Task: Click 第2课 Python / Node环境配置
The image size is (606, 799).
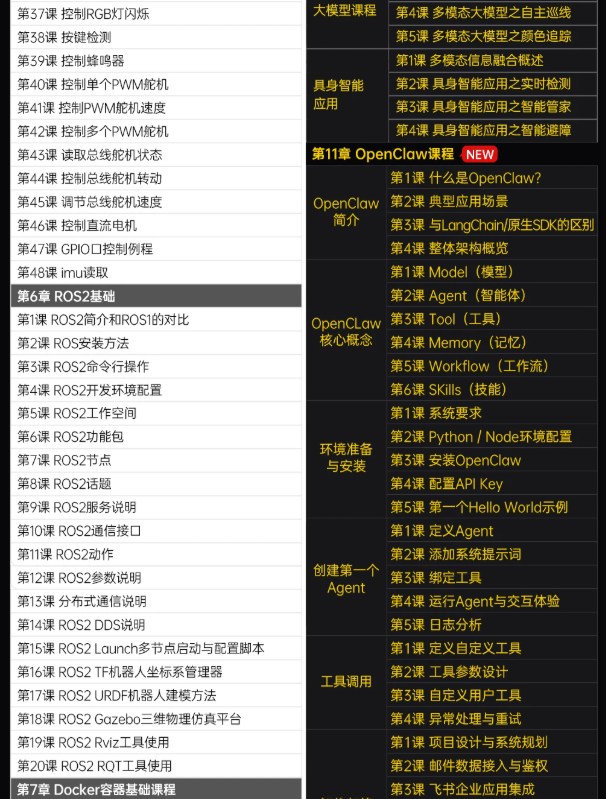Action: (x=492, y=437)
